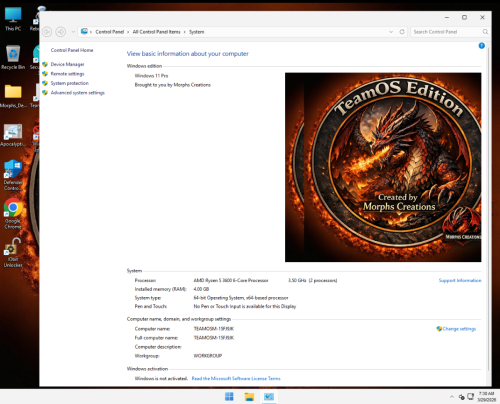Viewport: 500px width, 404px height.
Task: Open the help question mark icon
Action: click(x=481, y=46)
